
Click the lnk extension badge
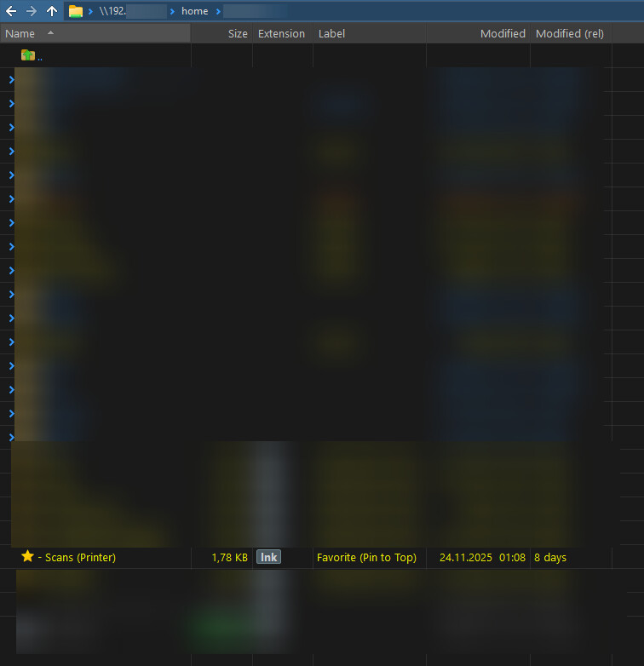(268, 557)
